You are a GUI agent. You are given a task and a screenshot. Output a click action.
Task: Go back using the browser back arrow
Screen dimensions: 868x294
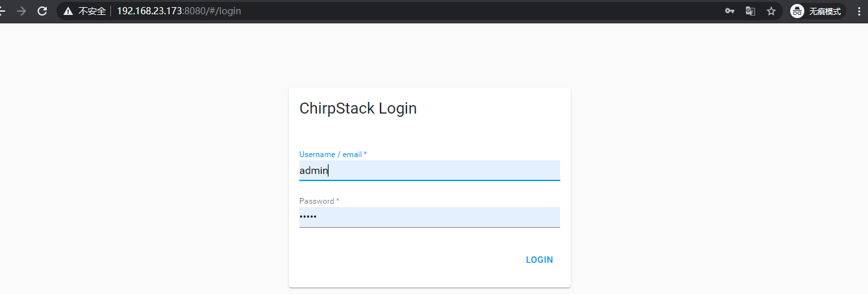3,11
